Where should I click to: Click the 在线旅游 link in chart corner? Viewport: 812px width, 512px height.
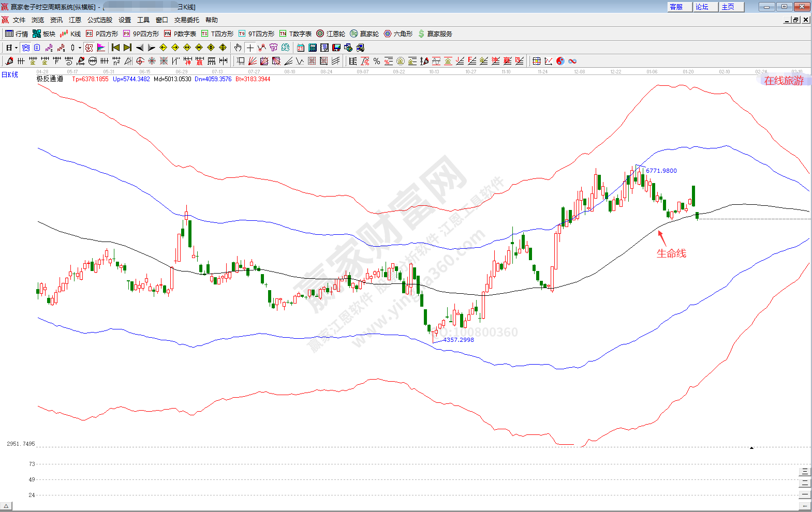pos(784,81)
